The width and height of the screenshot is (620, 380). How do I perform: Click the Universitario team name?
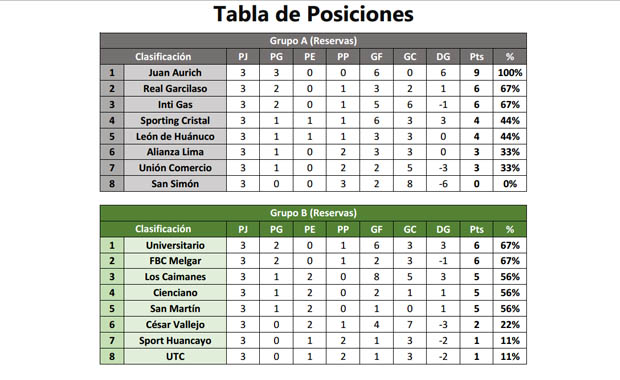pyautogui.click(x=175, y=245)
